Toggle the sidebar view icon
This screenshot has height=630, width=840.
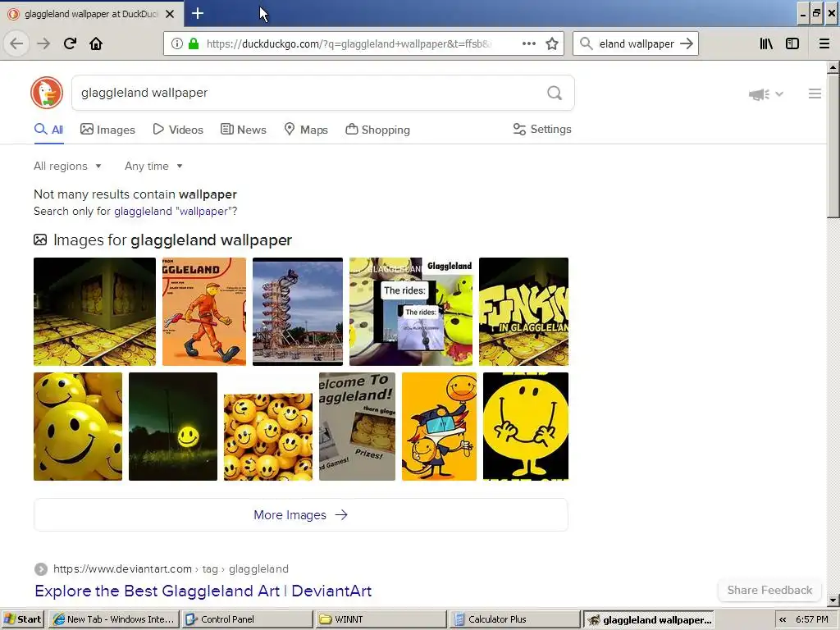pos(792,43)
